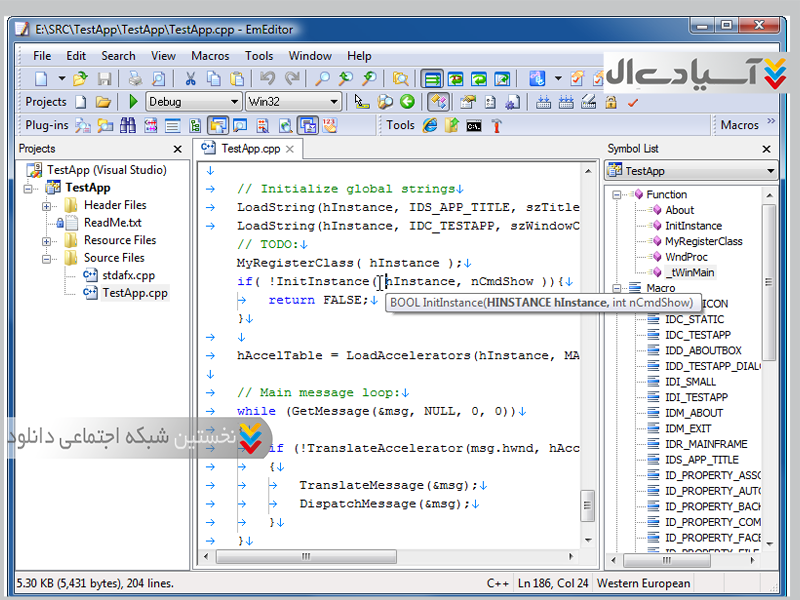Select stdafx.cpp in Projects tree
The height and width of the screenshot is (600, 800).
click(x=128, y=275)
